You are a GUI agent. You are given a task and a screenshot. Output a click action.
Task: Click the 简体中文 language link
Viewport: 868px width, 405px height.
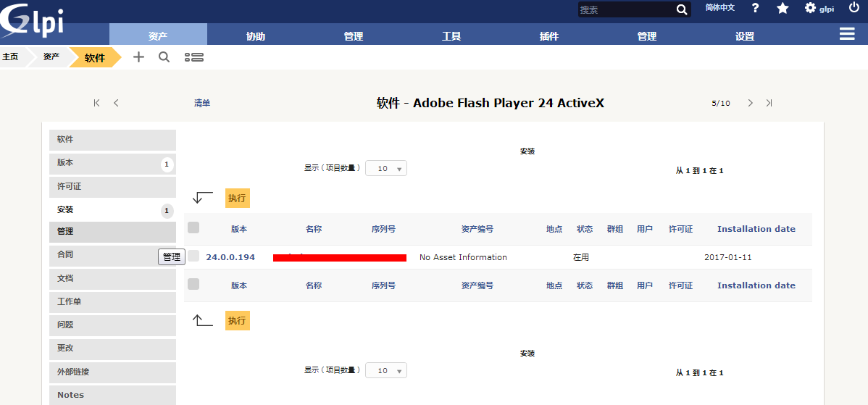[x=720, y=8]
